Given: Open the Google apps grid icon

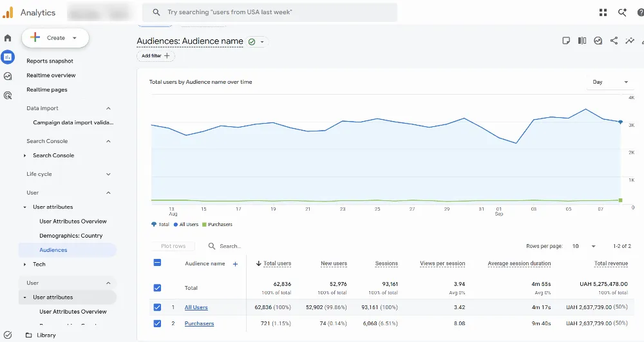Looking at the screenshot, I should pos(603,12).
